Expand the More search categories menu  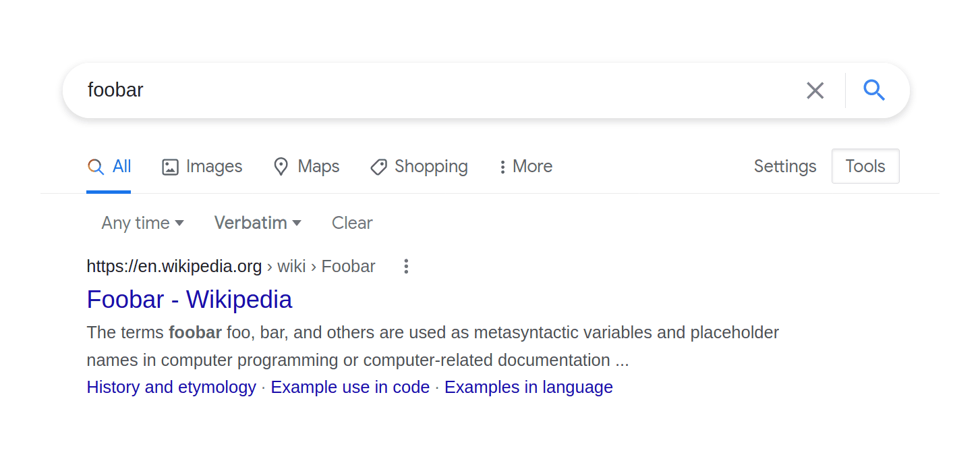pyautogui.click(x=525, y=166)
